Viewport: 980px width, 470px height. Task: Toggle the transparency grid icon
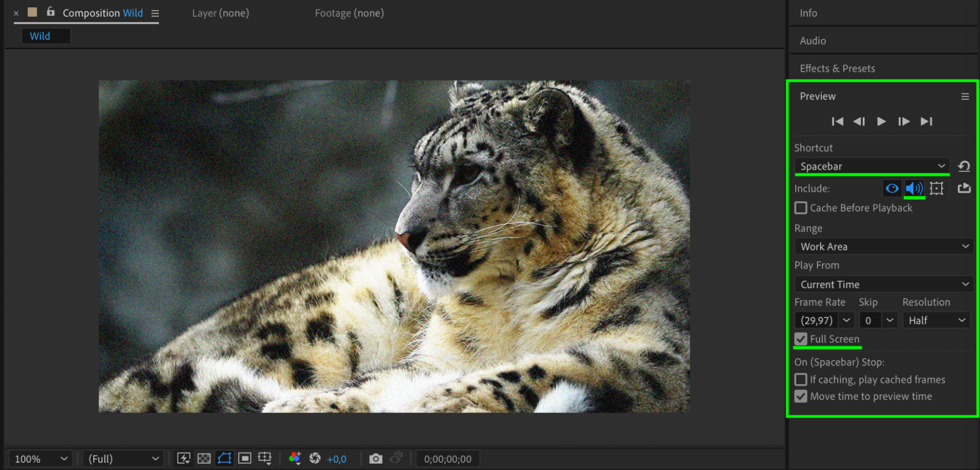[x=204, y=459]
